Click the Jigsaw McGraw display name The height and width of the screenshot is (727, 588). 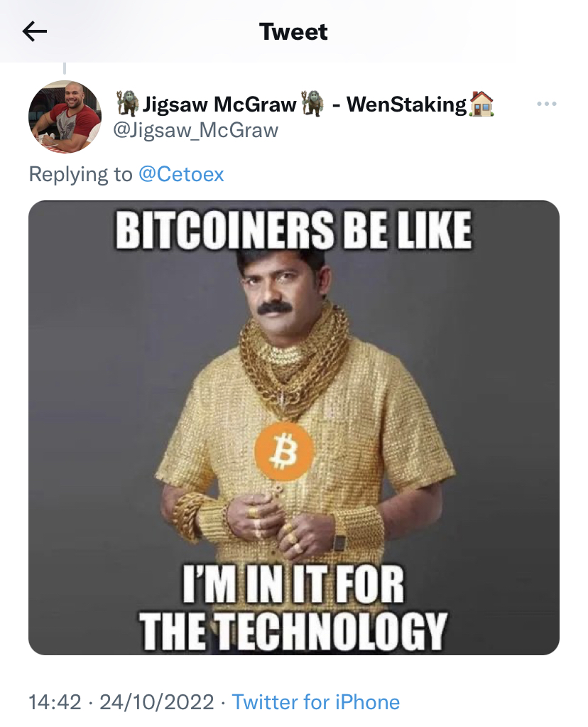click(219, 104)
